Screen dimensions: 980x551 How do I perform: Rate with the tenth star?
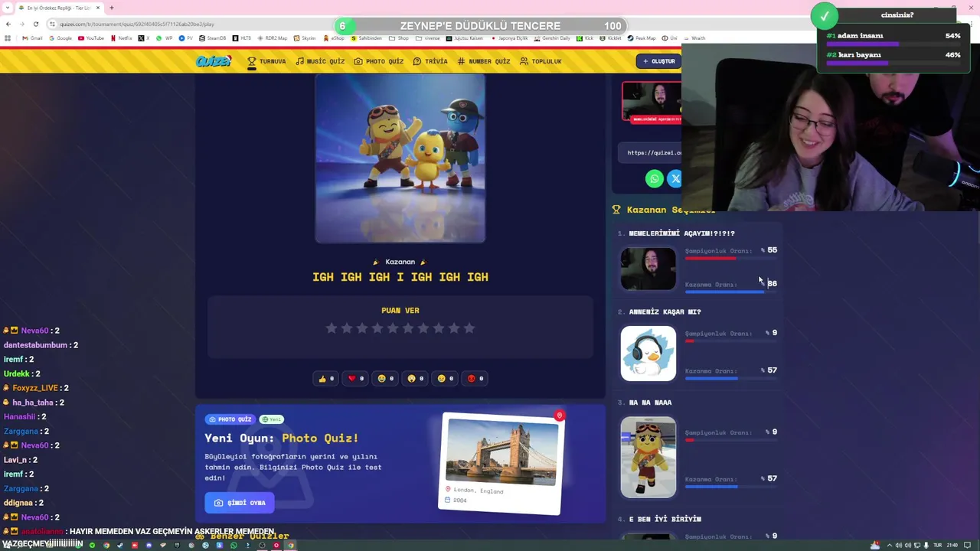tap(469, 328)
